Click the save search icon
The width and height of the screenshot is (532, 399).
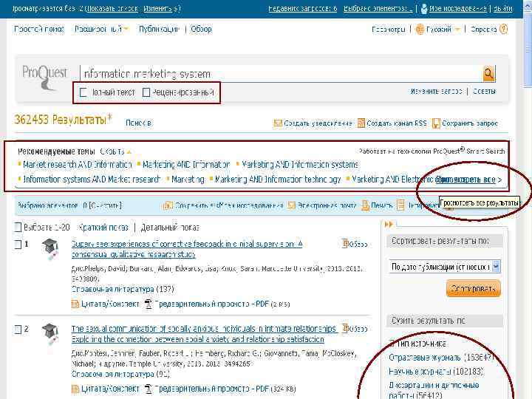(x=436, y=123)
